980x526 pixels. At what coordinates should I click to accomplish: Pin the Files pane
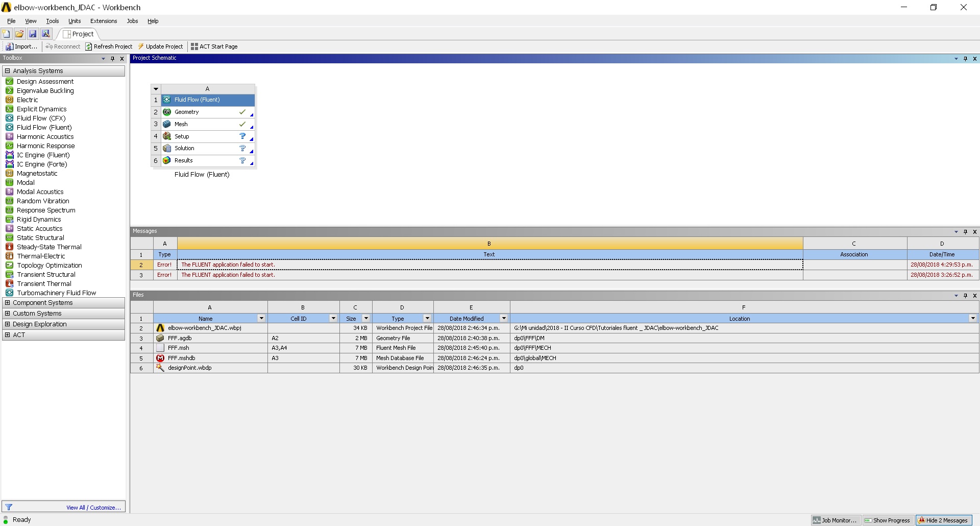tap(965, 295)
